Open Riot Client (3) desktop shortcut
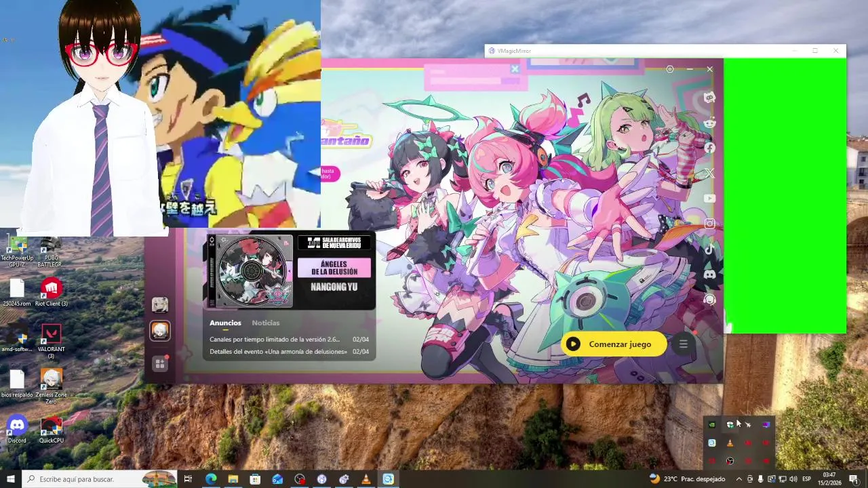 pyautogui.click(x=52, y=293)
